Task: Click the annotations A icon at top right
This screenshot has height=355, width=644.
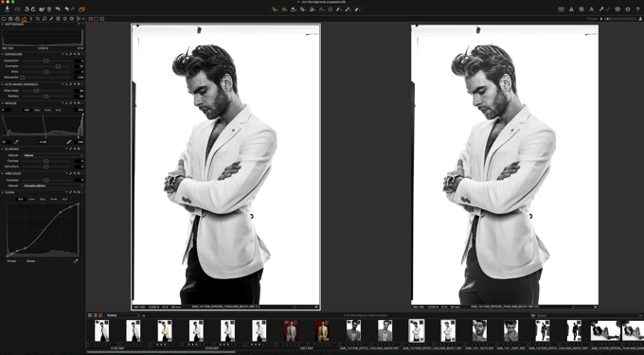Action: point(592,9)
